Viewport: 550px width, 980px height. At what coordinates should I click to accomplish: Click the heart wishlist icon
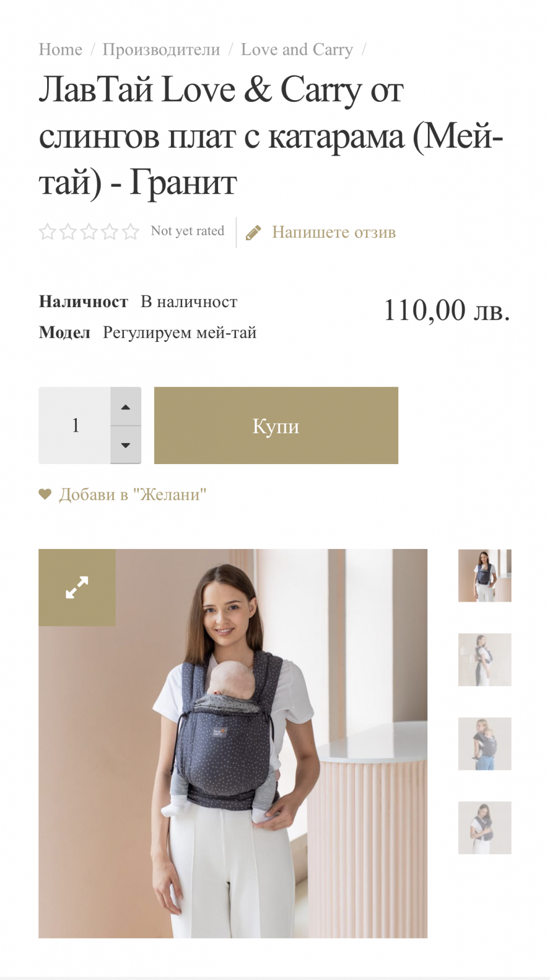(x=45, y=494)
